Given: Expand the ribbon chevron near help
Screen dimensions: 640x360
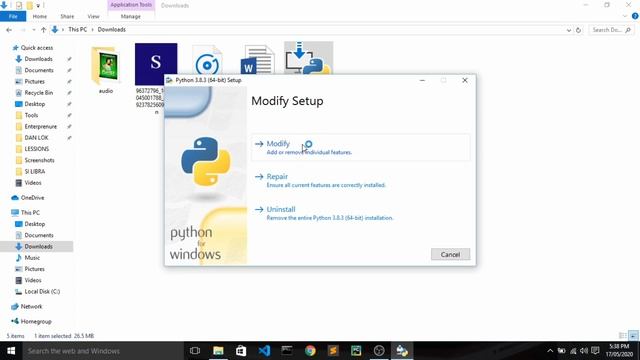Looking at the screenshot, I should click(x=625, y=16).
